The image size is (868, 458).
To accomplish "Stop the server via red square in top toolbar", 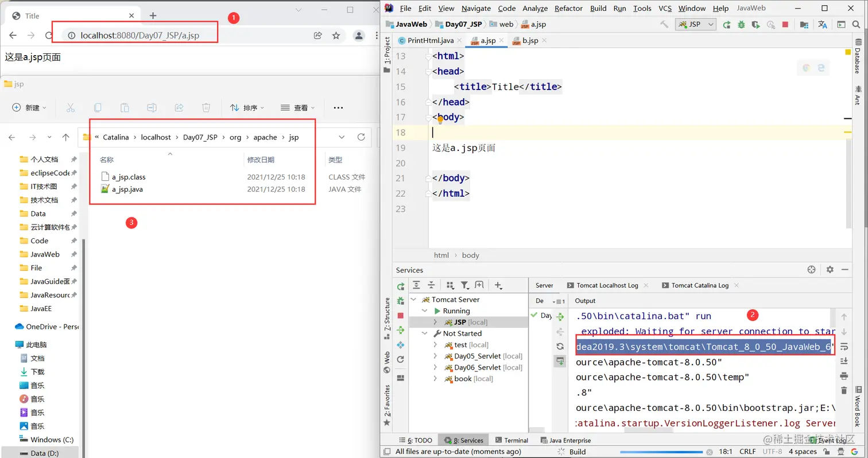I will pyautogui.click(x=785, y=24).
